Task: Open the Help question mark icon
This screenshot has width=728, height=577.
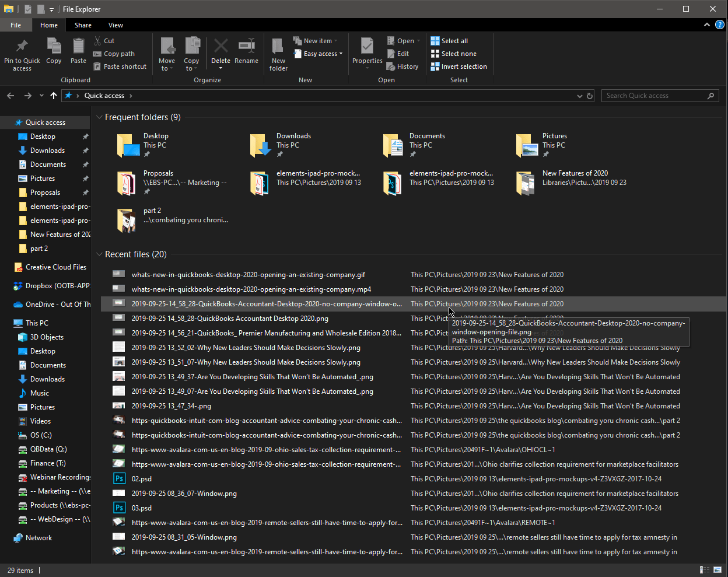Action: point(720,25)
